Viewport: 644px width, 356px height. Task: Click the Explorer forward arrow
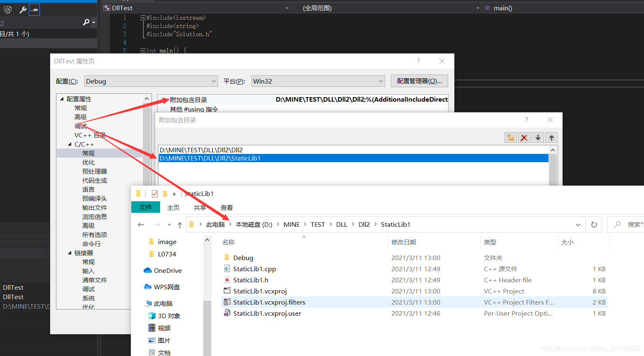(157, 225)
